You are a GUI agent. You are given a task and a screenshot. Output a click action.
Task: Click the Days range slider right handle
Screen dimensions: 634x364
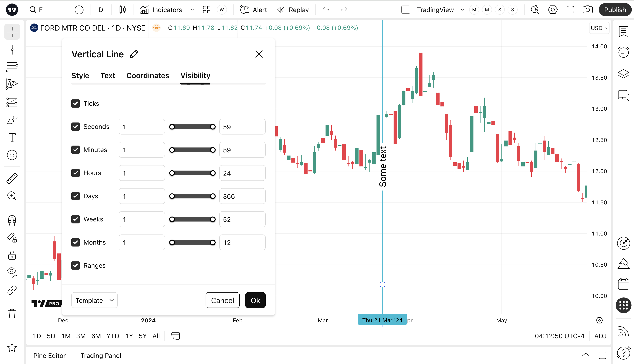click(213, 196)
